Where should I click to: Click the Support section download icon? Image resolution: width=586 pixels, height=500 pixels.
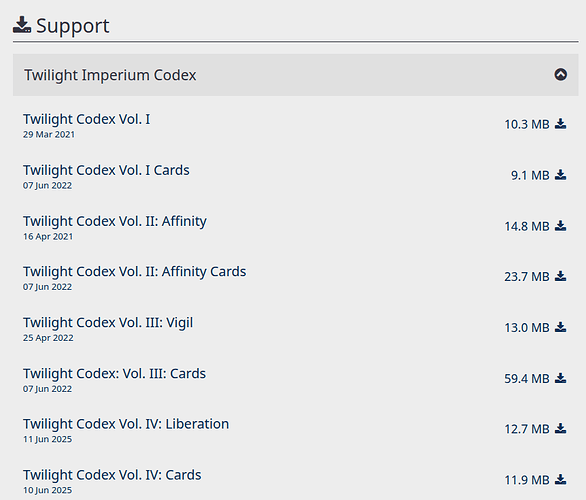(x=22, y=25)
